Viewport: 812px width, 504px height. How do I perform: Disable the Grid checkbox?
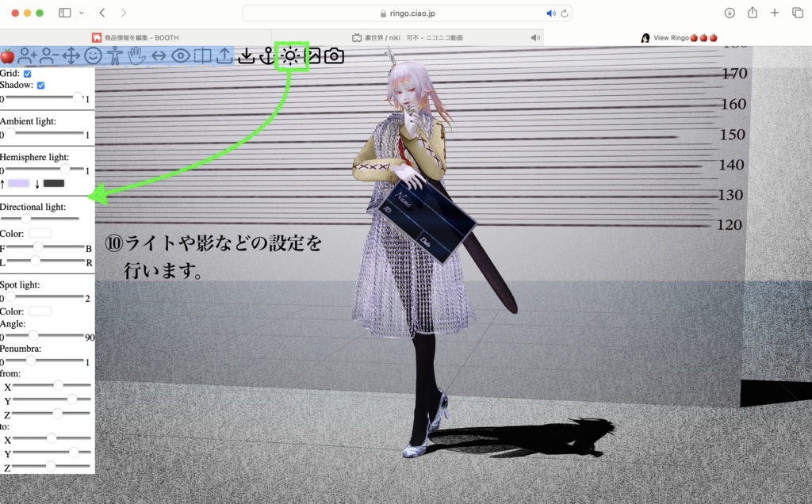(x=28, y=72)
